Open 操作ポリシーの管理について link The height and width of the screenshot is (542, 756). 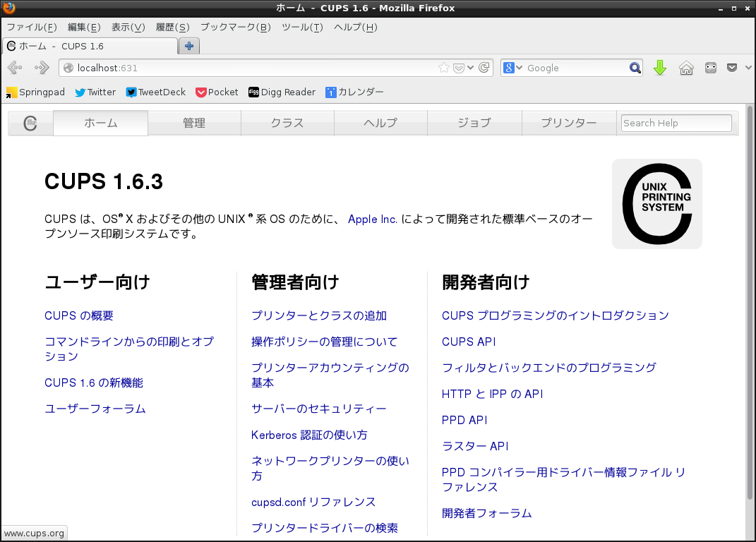[x=324, y=342]
